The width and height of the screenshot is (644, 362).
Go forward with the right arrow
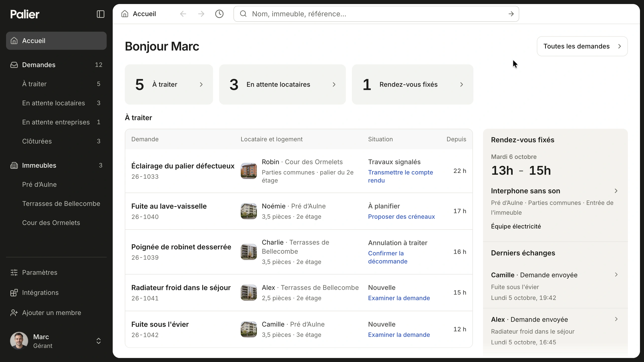click(201, 14)
